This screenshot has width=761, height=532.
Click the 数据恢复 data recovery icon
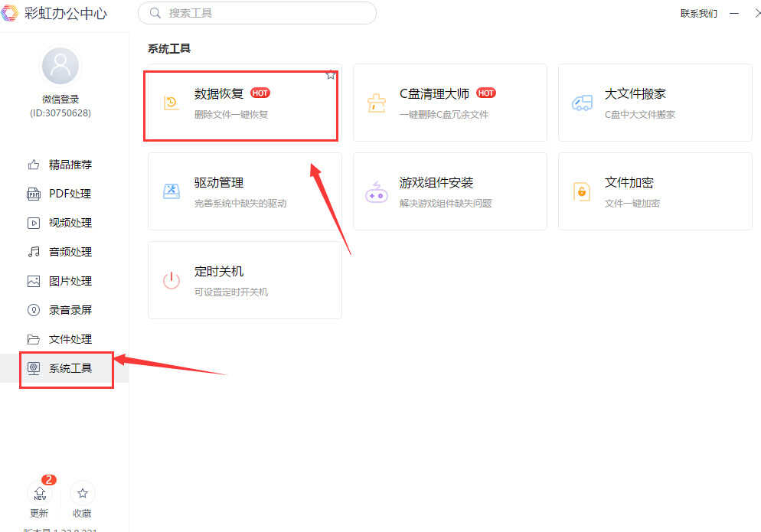click(x=171, y=103)
